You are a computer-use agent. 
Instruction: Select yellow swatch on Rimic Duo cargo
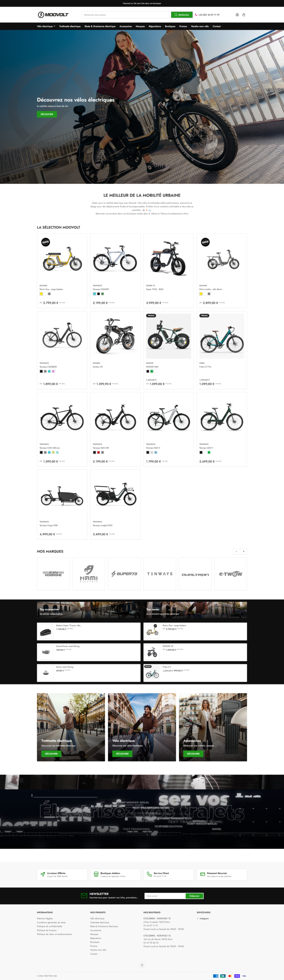pyautogui.click(x=41, y=294)
